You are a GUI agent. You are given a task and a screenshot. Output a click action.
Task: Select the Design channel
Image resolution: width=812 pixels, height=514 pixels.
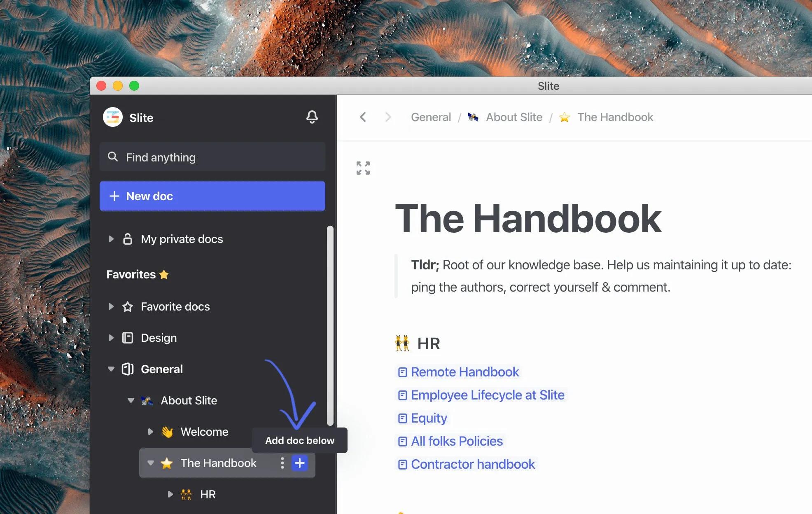159,338
